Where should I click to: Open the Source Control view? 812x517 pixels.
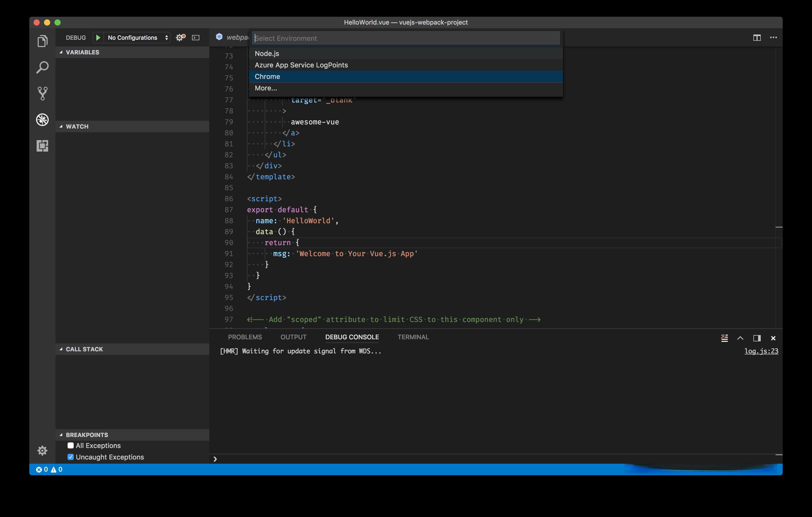click(x=42, y=93)
